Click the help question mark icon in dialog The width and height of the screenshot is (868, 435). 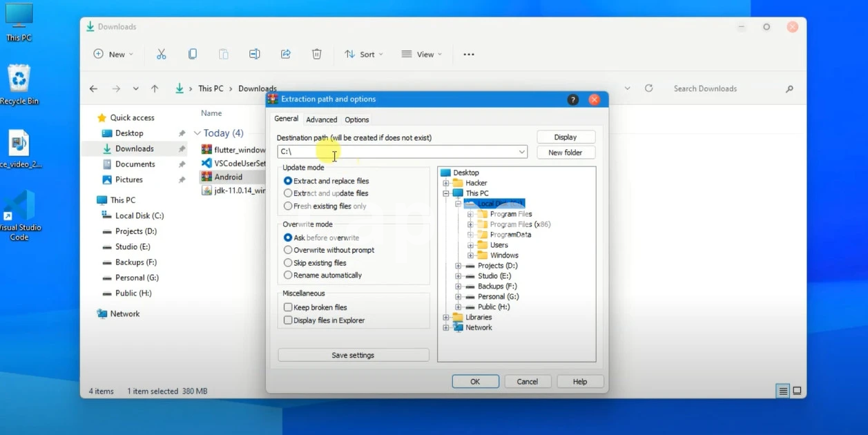[x=572, y=99]
